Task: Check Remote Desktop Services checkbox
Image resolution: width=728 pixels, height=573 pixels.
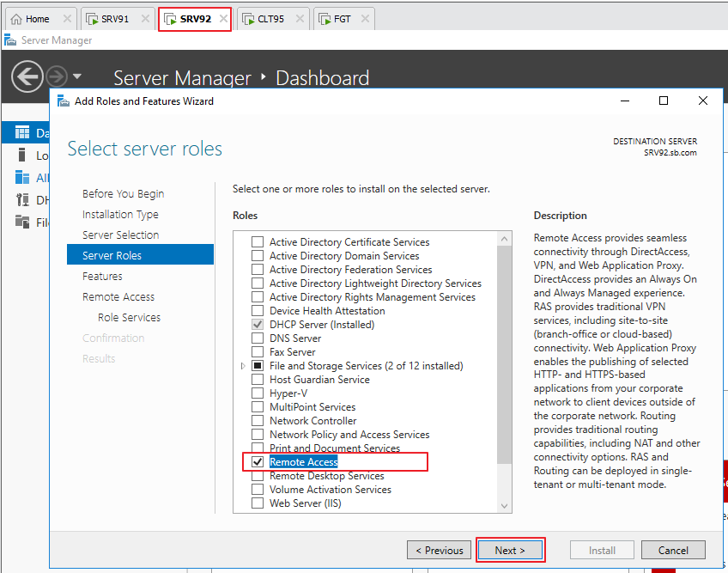Action: click(x=258, y=476)
